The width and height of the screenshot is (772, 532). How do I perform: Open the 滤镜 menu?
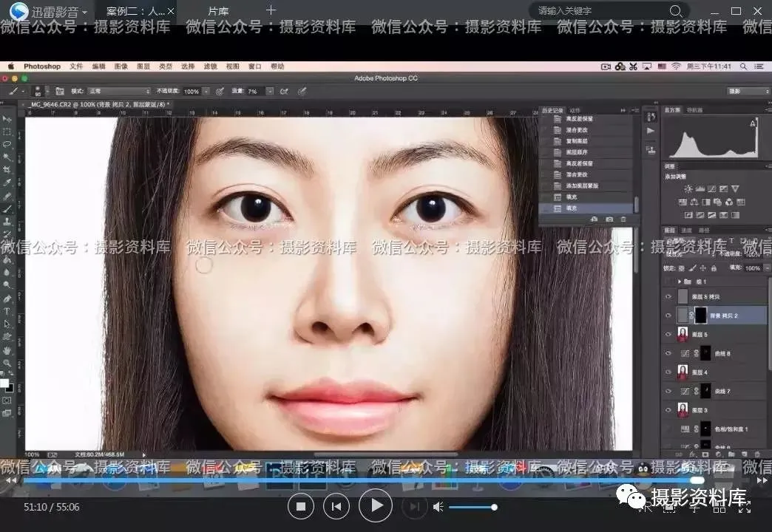210,66
